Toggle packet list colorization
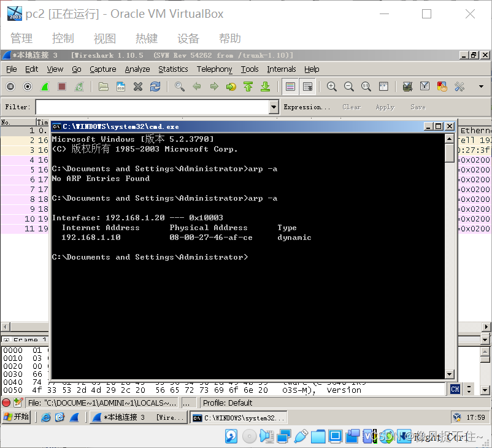The image size is (492, 448). click(x=290, y=87)
